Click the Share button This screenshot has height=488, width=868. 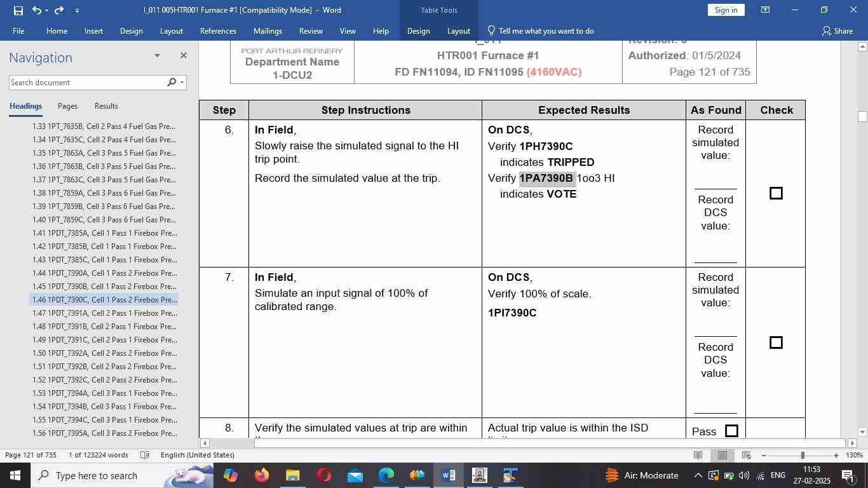[x=837, y=30]
